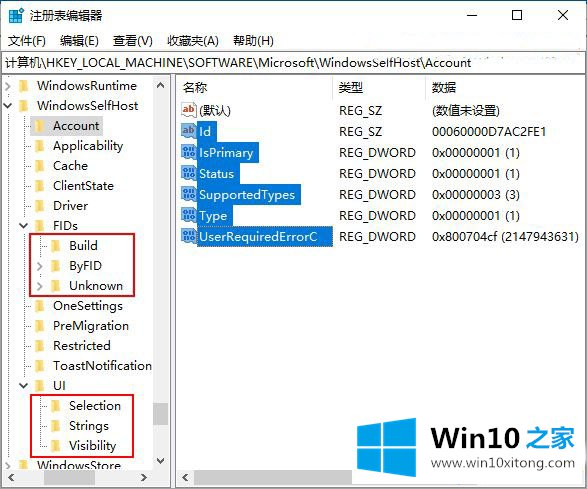Click the Applicability folder icon
The width and height of the screenshot is (587, 489).
[40, 146]
